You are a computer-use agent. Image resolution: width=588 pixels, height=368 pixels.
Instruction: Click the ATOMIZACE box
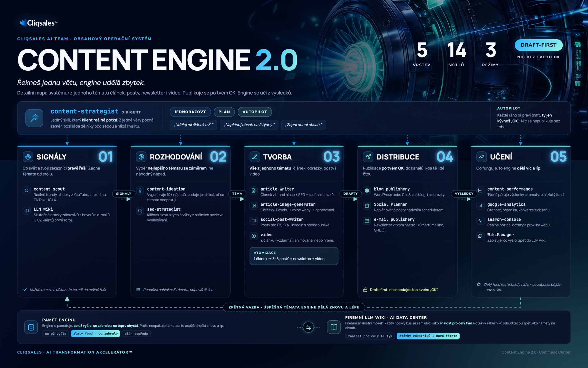tap(294, 256)
